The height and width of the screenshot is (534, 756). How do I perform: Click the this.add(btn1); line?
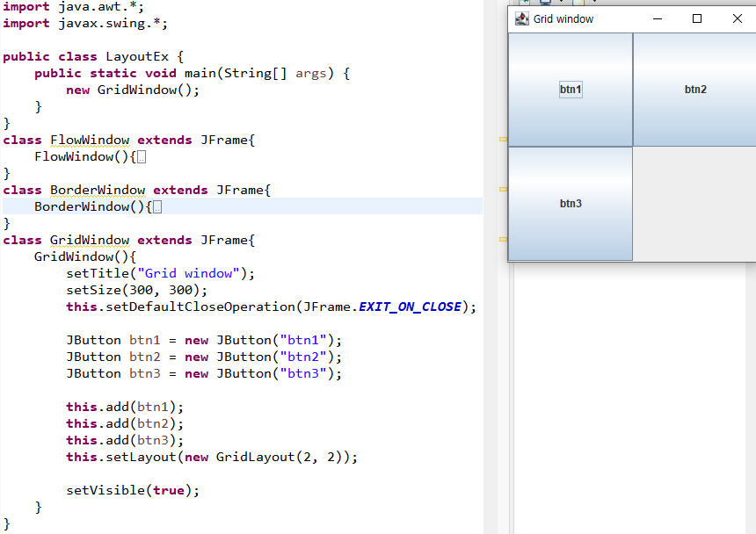point(125,407)
